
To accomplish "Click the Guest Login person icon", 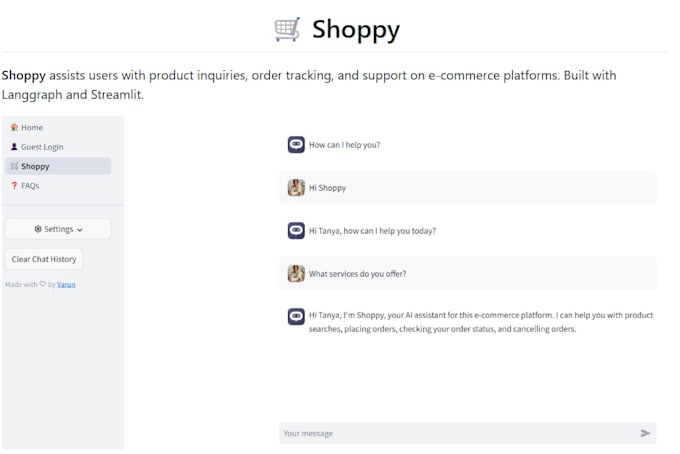I will [x=14, y=147].
